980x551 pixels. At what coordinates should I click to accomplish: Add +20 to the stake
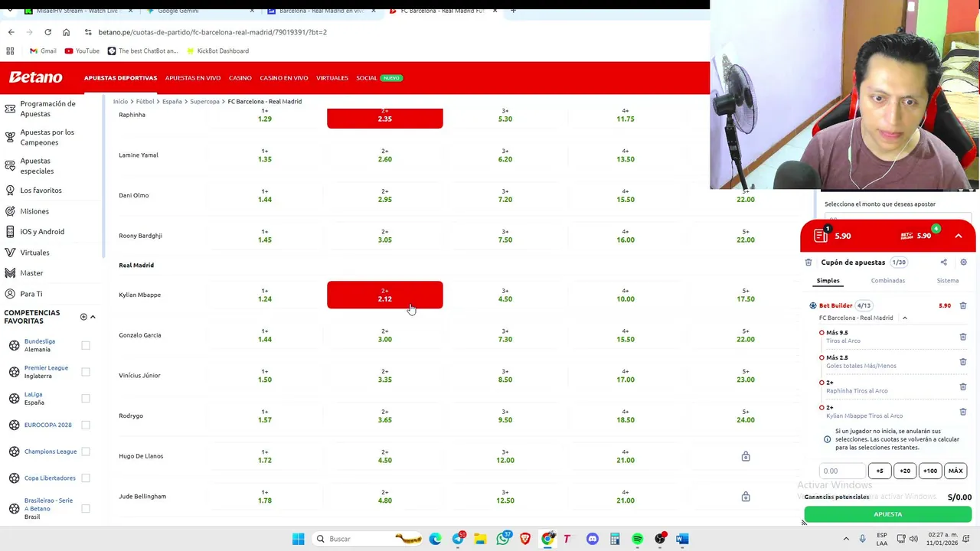click(905, 471)
